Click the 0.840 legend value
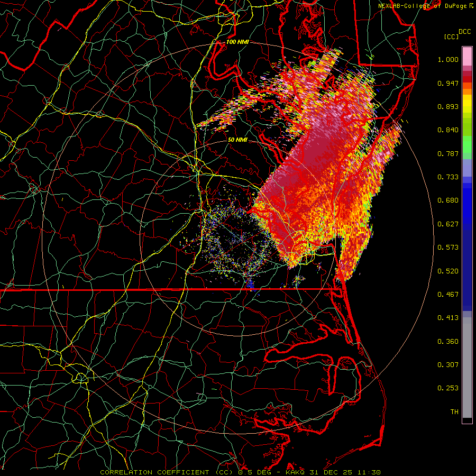The height and width of the screenshot is (476, 476). (x=448, y=130)
